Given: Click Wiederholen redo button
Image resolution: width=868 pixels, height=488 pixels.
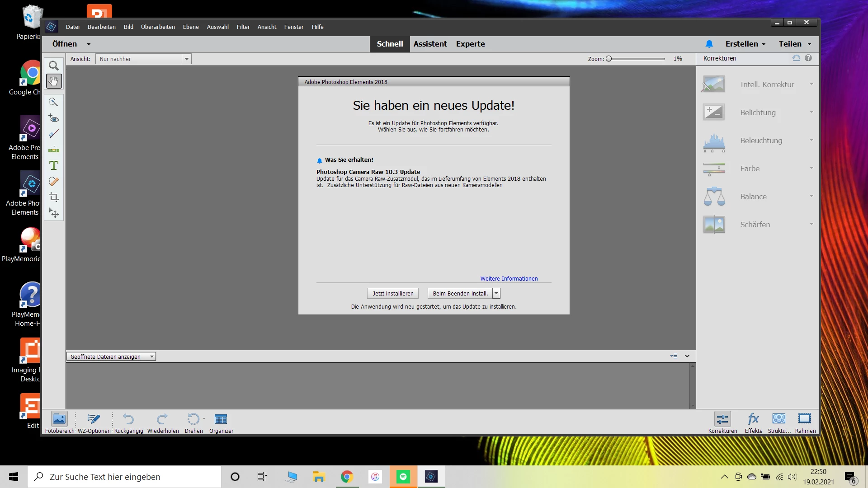Looking at the screenshot, I should [163, 423].
